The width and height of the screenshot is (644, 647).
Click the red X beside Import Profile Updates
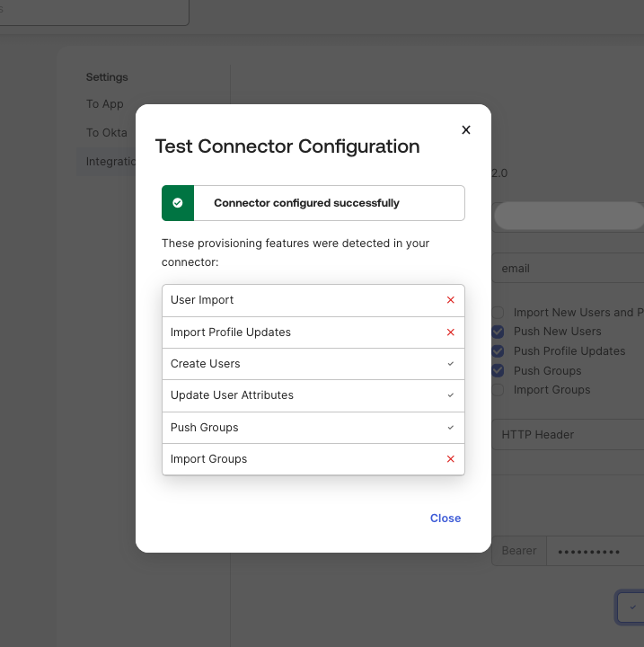click(x=451, y=332)
